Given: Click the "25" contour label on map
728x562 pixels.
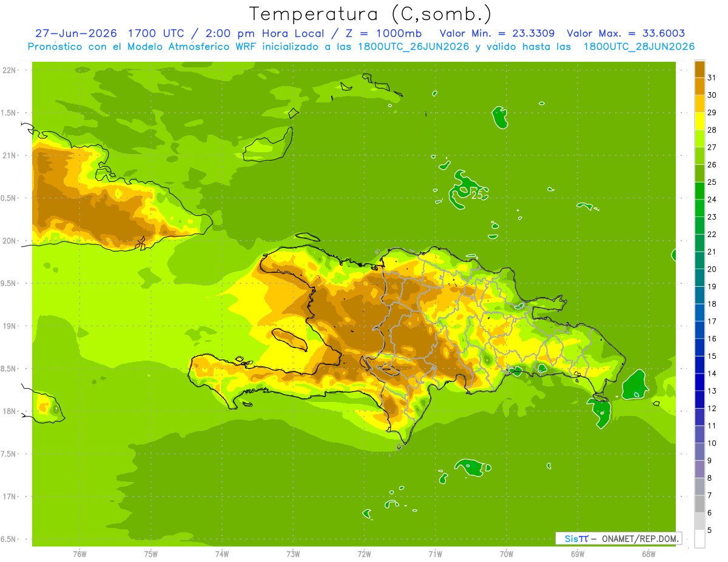Looking at the screenshot, I should (x=477, y=195).
